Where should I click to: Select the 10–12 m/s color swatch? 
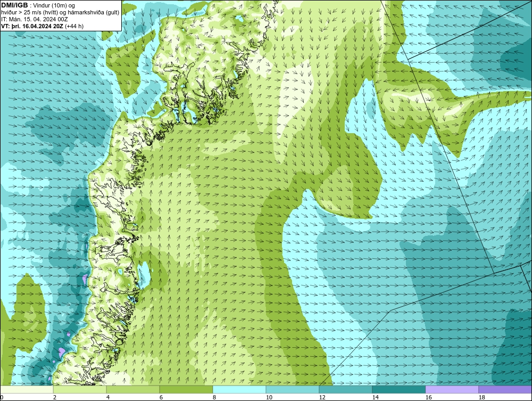click(x=293, y=389)
